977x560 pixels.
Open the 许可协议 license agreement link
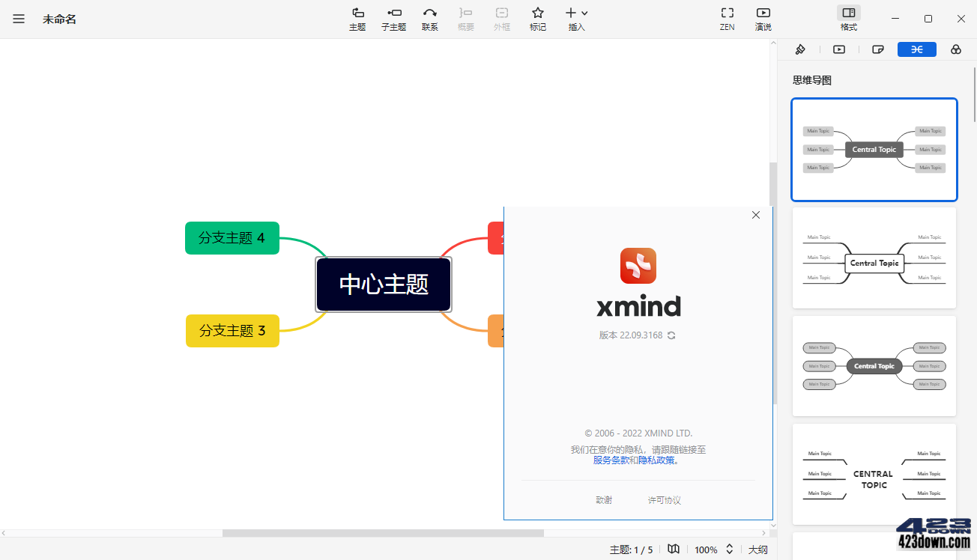click(664, 499)
